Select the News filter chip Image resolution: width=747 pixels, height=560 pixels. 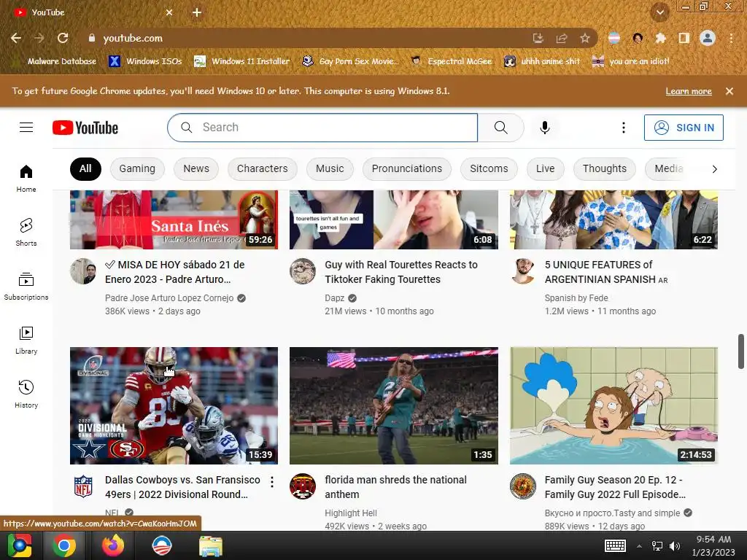tap(196, 169)
